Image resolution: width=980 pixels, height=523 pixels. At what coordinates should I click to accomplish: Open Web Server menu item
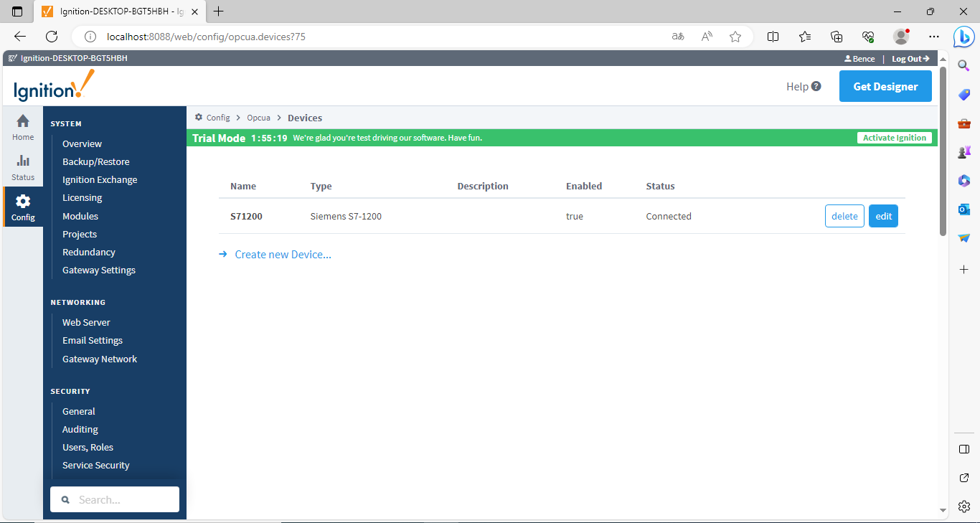(x=86, y=322)
